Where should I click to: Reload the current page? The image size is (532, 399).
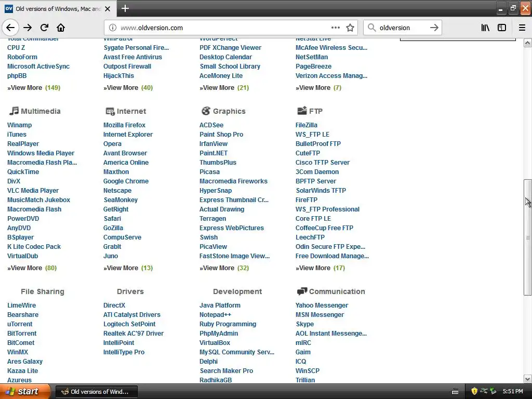44,28
